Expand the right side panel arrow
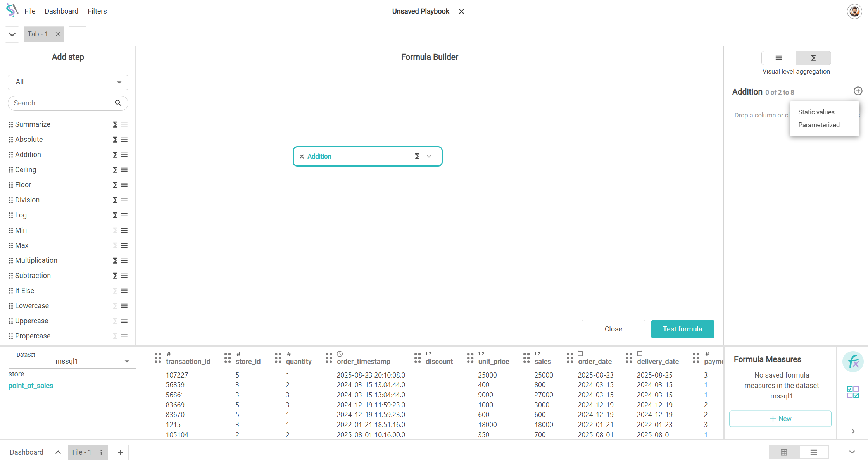The image size is (868, 462). pyautogui.click(x=853, y=431)
